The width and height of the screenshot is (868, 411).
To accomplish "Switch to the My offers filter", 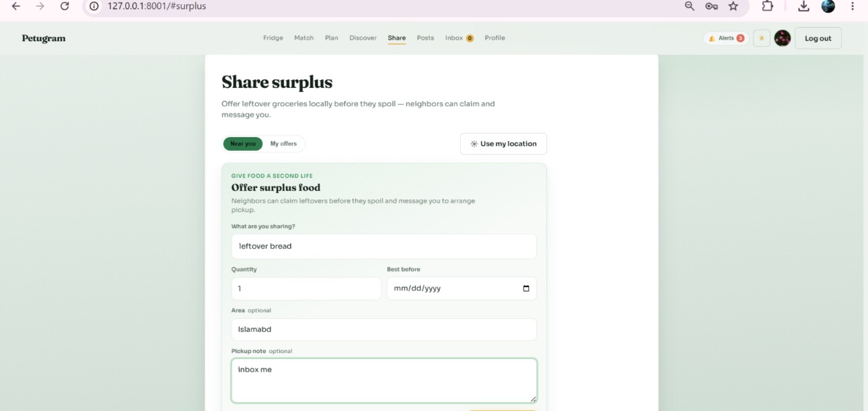I will (x=284, y=144).
